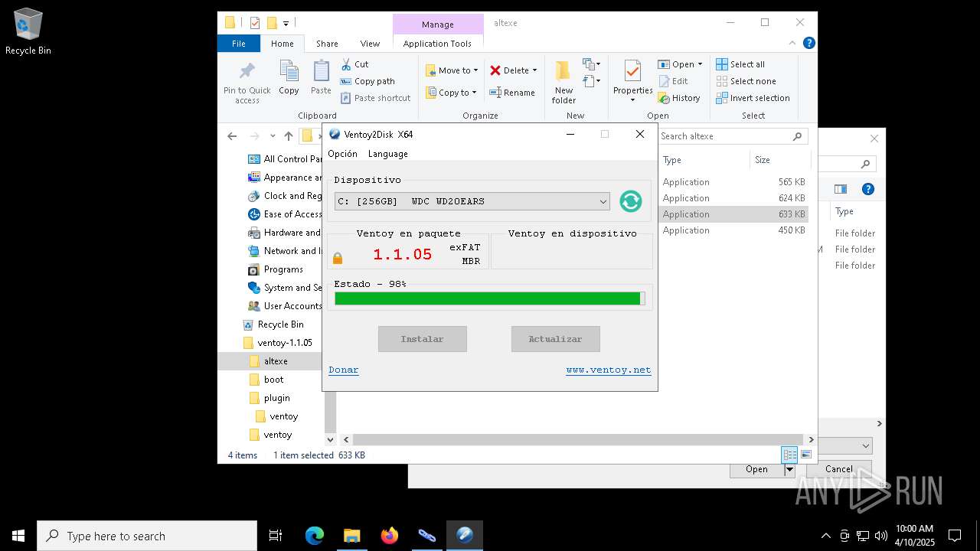Click Select none in ribbon

pos(746,81)
